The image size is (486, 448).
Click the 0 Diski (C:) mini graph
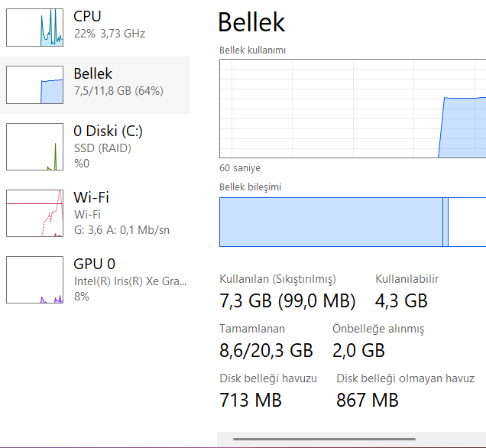35,146
